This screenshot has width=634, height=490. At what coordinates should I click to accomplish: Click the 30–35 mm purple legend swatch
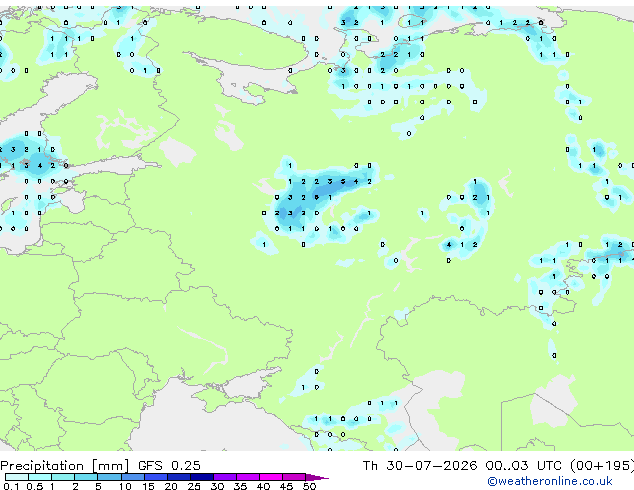pos(225,477)
